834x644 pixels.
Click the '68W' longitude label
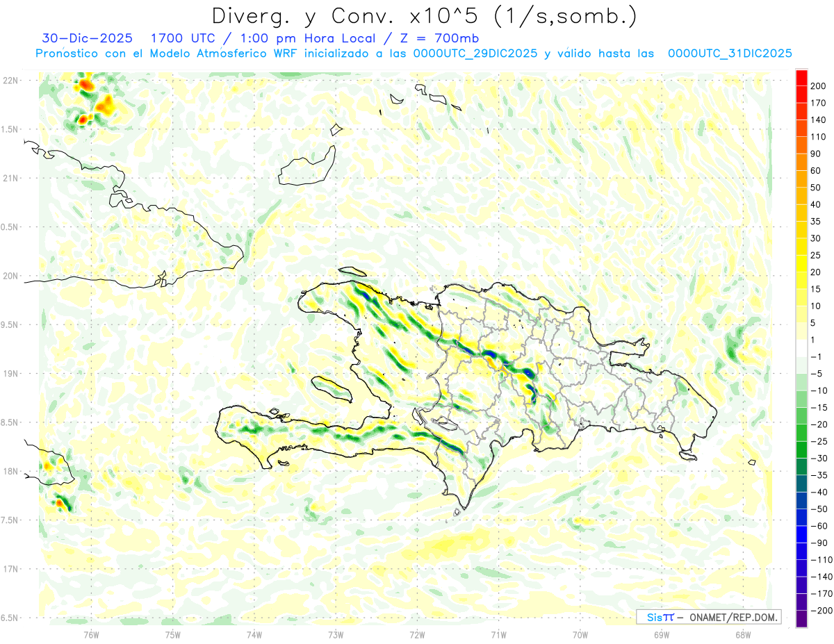pos(742,634)
